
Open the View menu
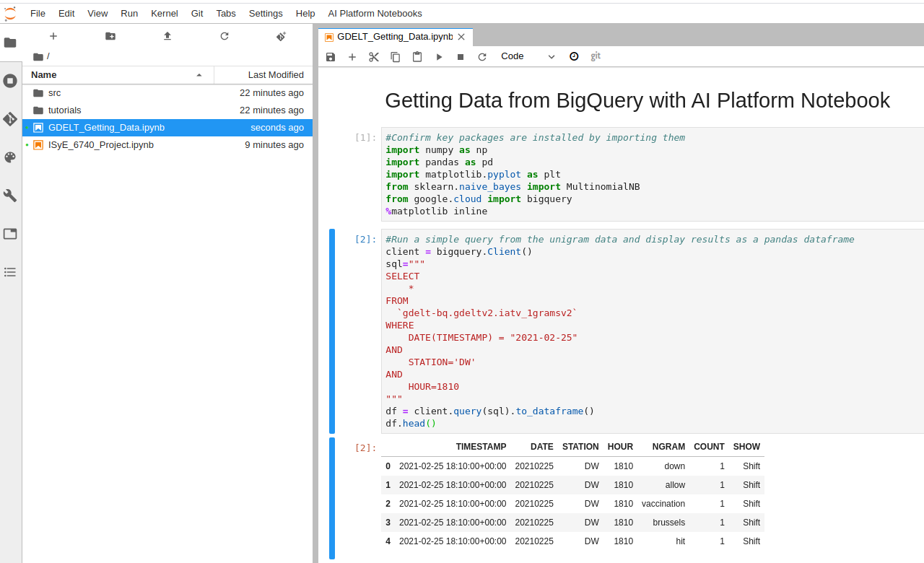coord(98,13)
